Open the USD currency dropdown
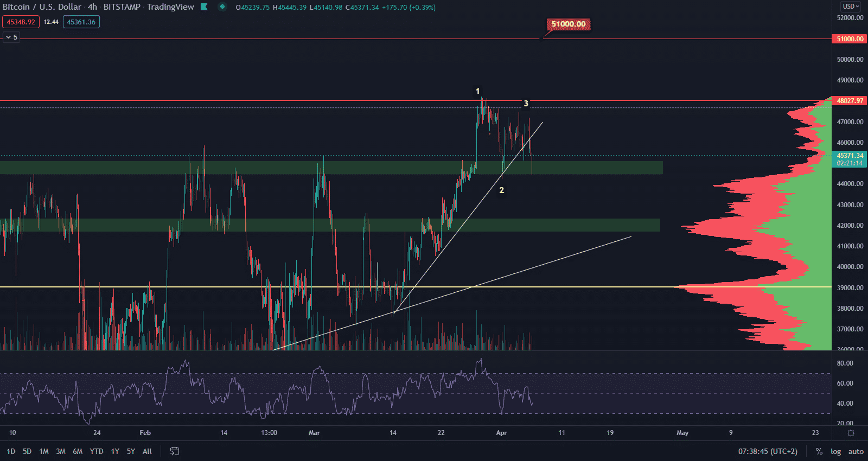This screenshot has width=868, height=461. tap(850, 7)
